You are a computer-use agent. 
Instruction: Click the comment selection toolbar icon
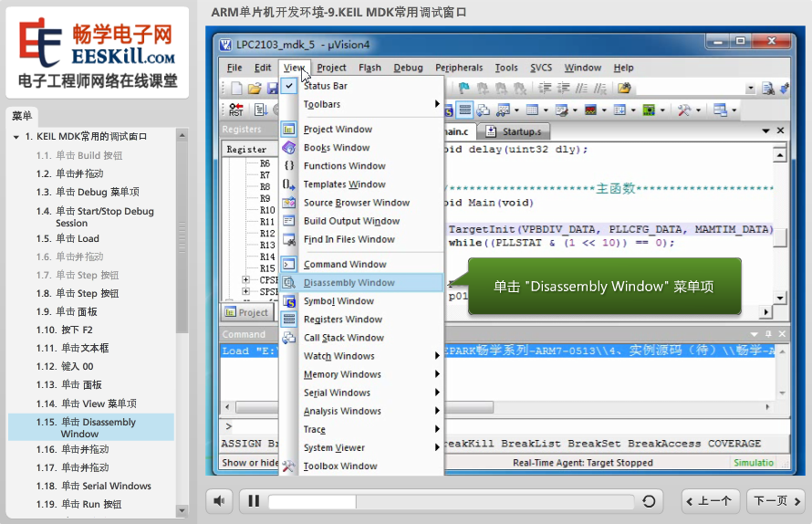click(581, 89)
